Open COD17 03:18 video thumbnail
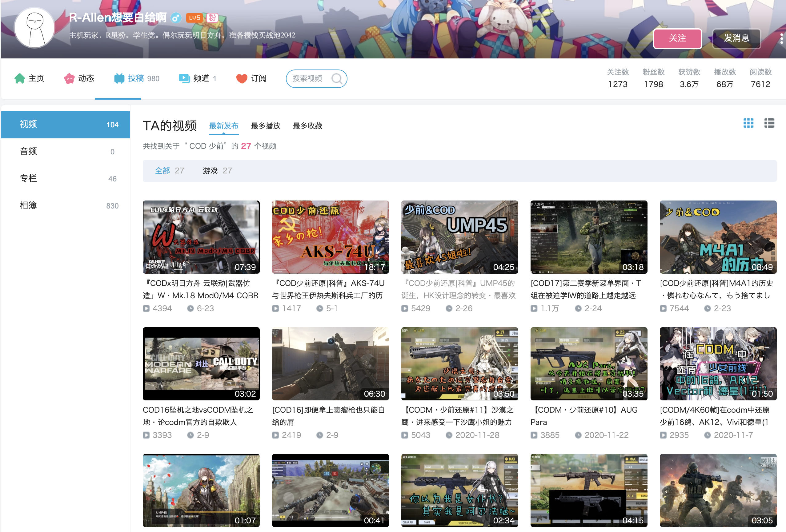Image resolution: width=786 pixels, height=532 pixels. pos(589,237)
